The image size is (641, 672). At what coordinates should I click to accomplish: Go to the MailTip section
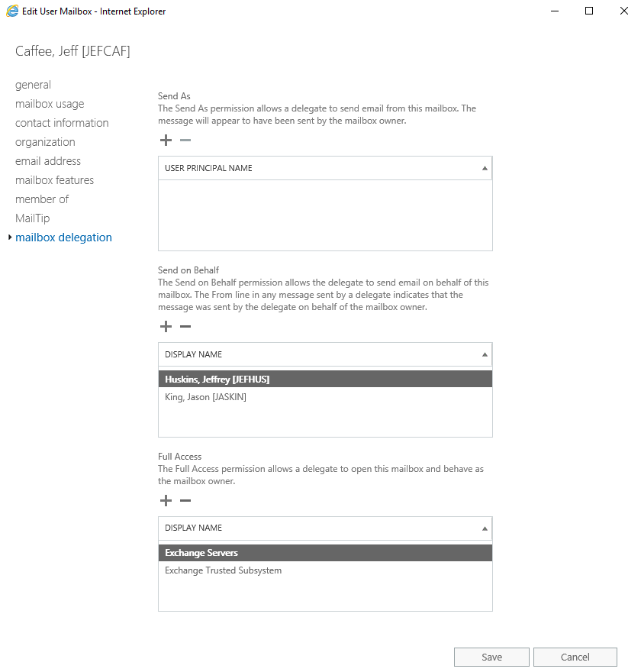33,218
